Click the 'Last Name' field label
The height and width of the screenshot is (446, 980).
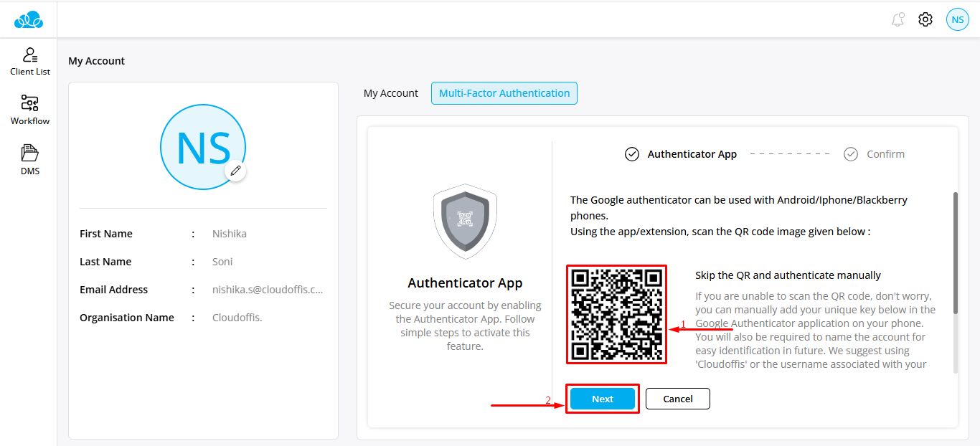click(x=105, y=262)
